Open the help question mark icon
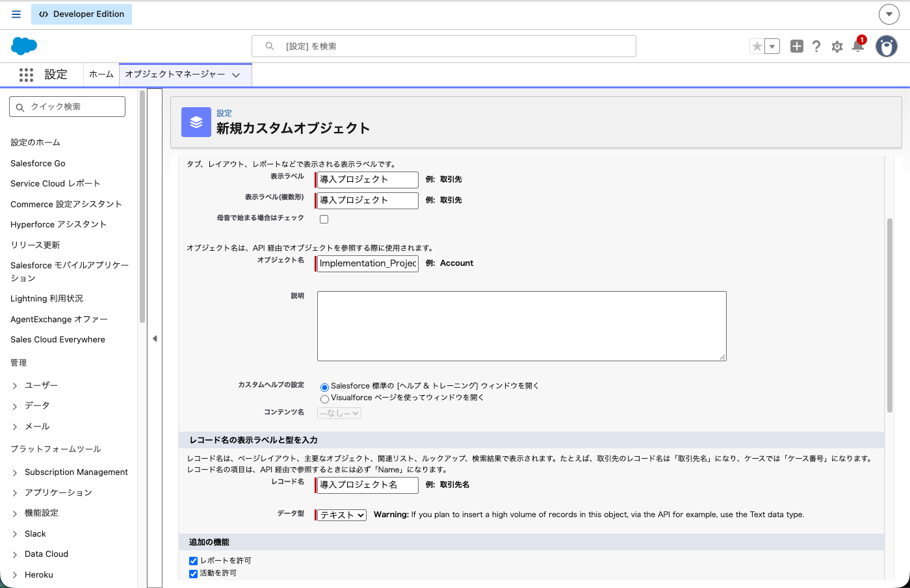Viewport: 910px width, 588px height. (x=816, y=46)
